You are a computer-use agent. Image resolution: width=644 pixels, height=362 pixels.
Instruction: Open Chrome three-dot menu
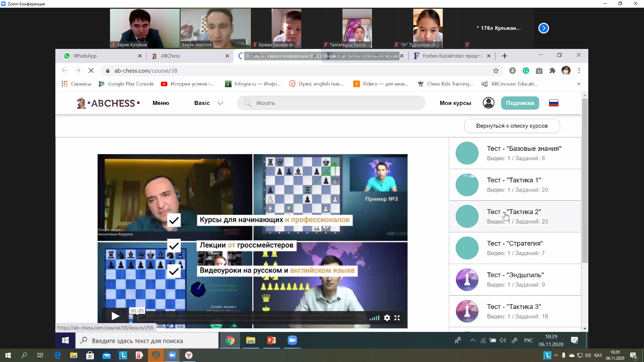pos(579,71)
